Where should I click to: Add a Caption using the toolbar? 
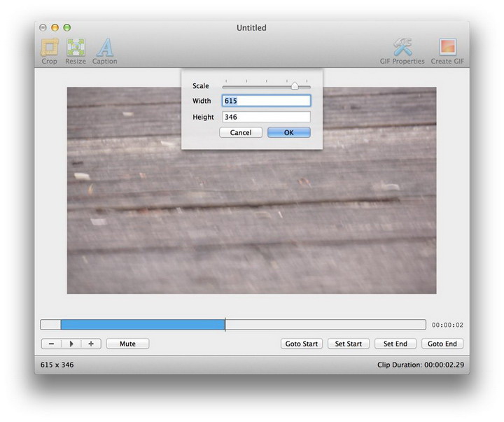(x=105, y=48)
